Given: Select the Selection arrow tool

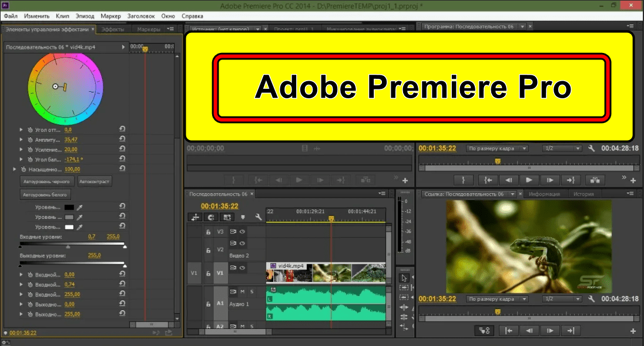Looking at the screenshot, I should (404, 278).
